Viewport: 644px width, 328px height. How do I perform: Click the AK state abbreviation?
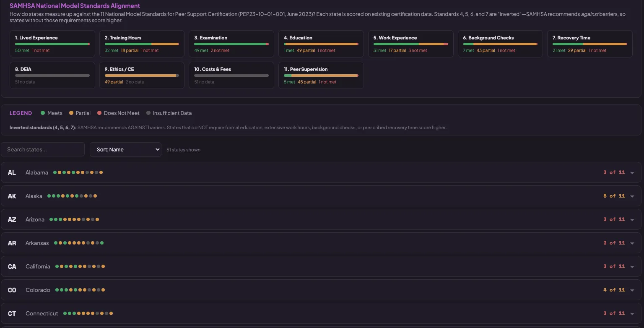(12, 196)
